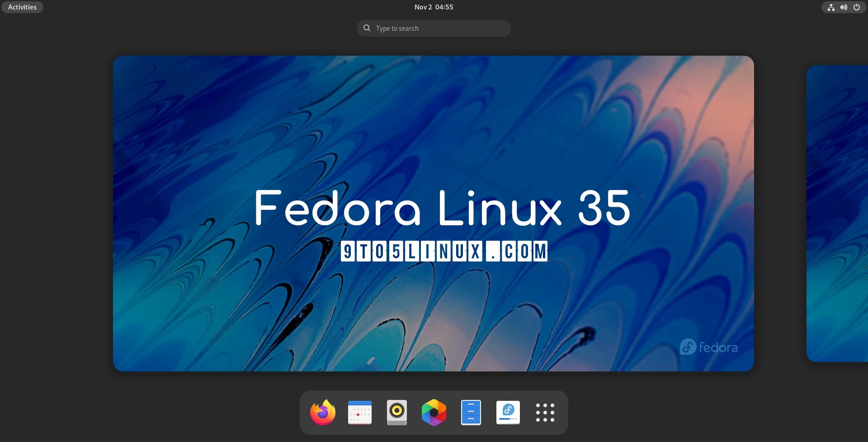Click the volume speaker icon
868x442 pixels.
[844, 7]
